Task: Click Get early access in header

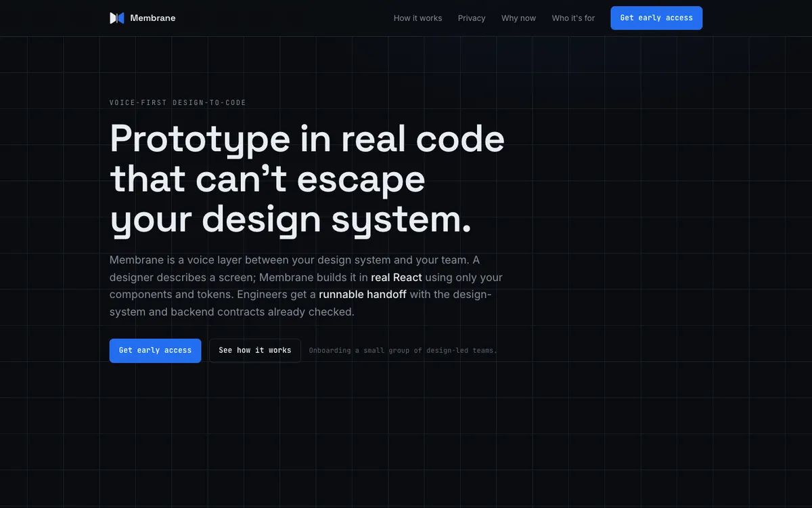Action: tap(656, 18)
